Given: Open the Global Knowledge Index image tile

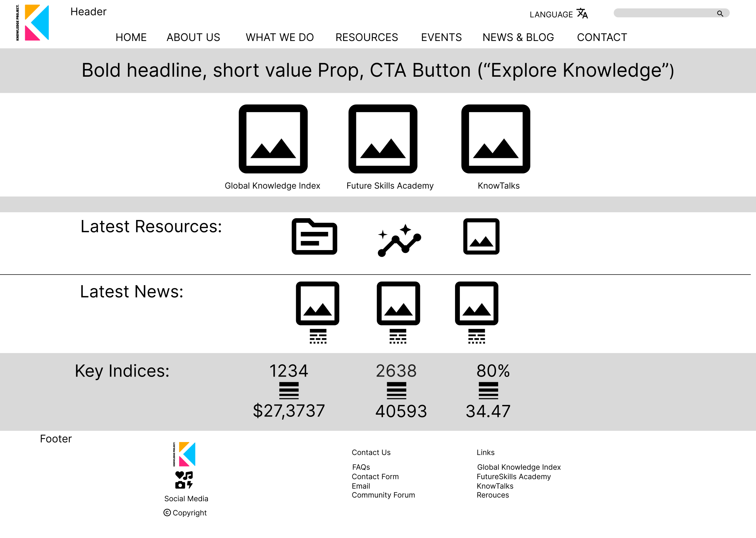Looking at the screenshot, I should [273, 139].
